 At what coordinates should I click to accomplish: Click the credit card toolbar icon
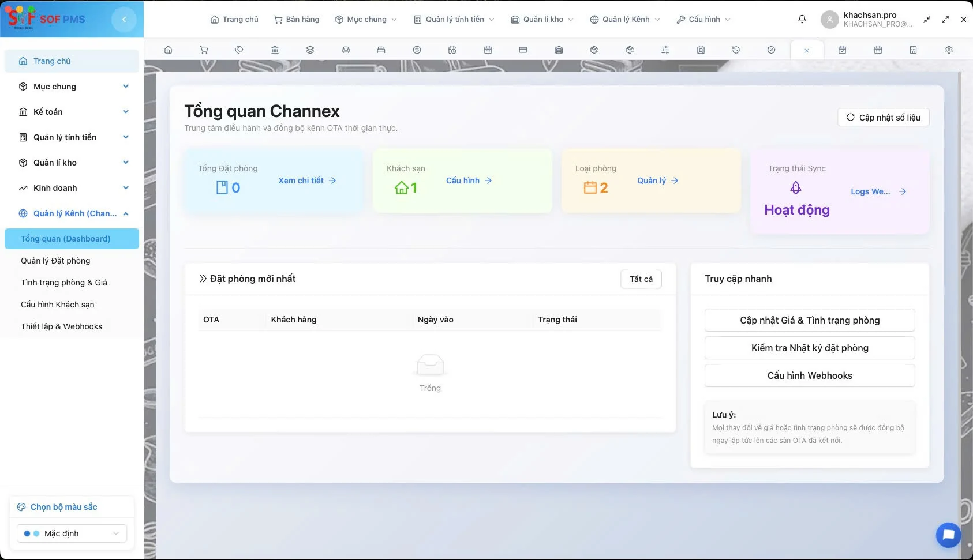(x=523, y=50)
